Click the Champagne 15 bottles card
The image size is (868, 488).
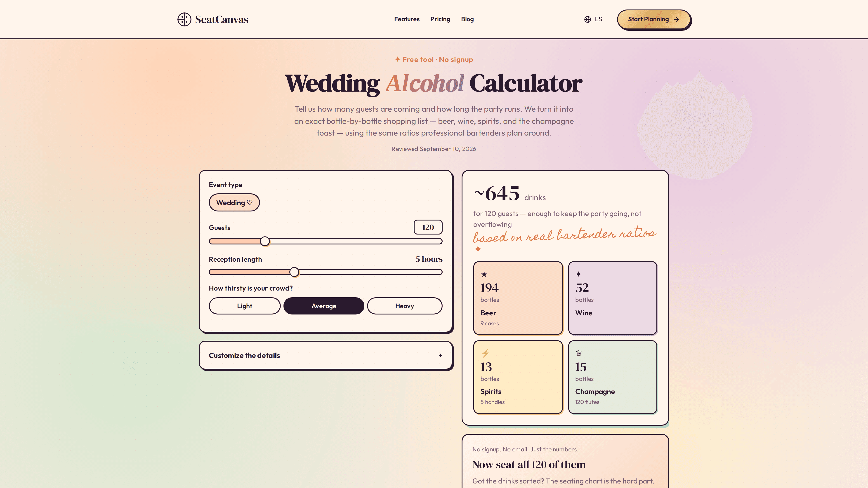(x=613, y=377)
